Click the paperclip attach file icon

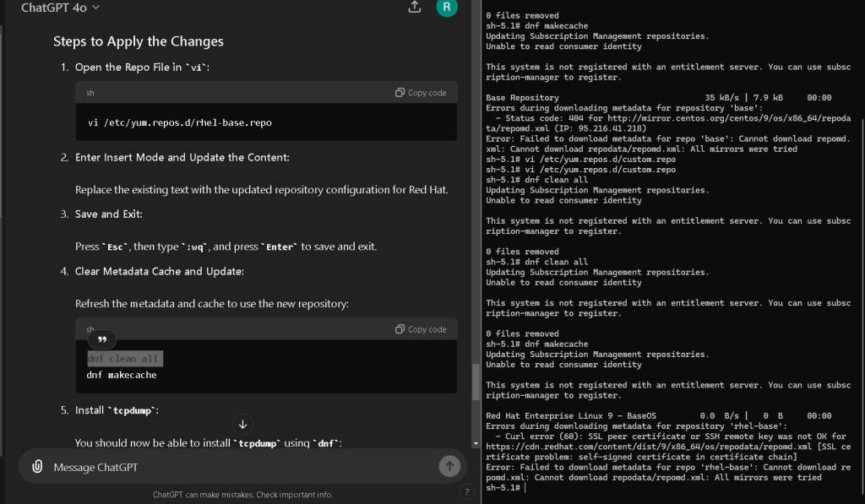click(x=37, y=467)
